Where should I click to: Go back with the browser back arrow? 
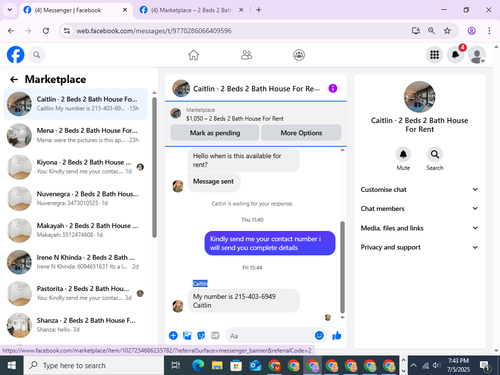pos(11,31)
